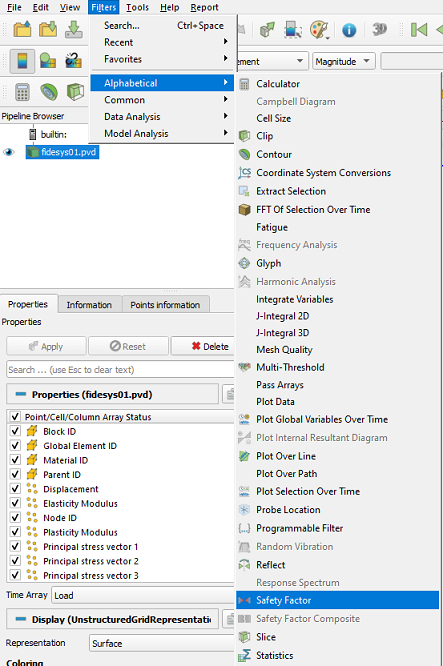Open the Magnitude component dropdown
This screenshot has width=443, height=666.
pos(344,61)
